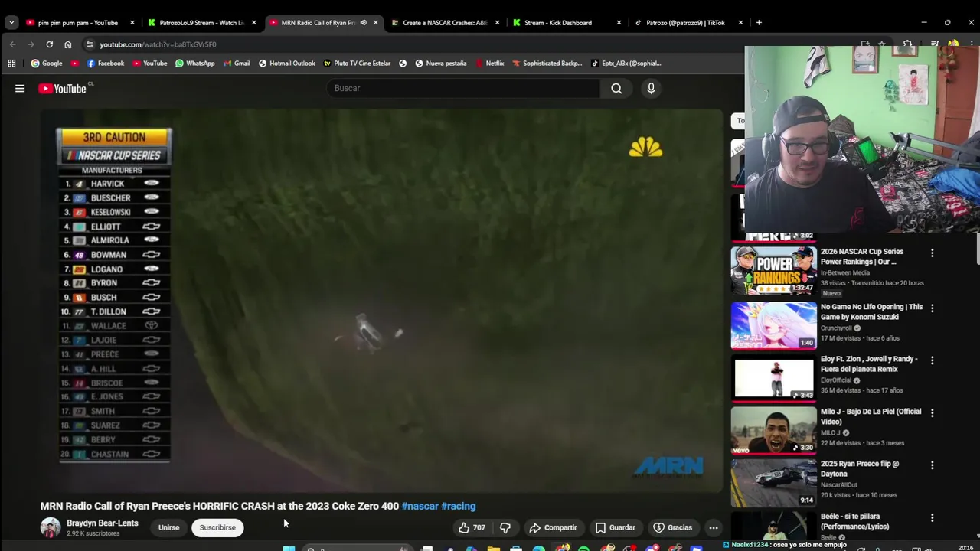This screenshot has height=551, width=980.
Task: Open options for 2026 NASCAR Power Rankings video
Action: point(932,253)
